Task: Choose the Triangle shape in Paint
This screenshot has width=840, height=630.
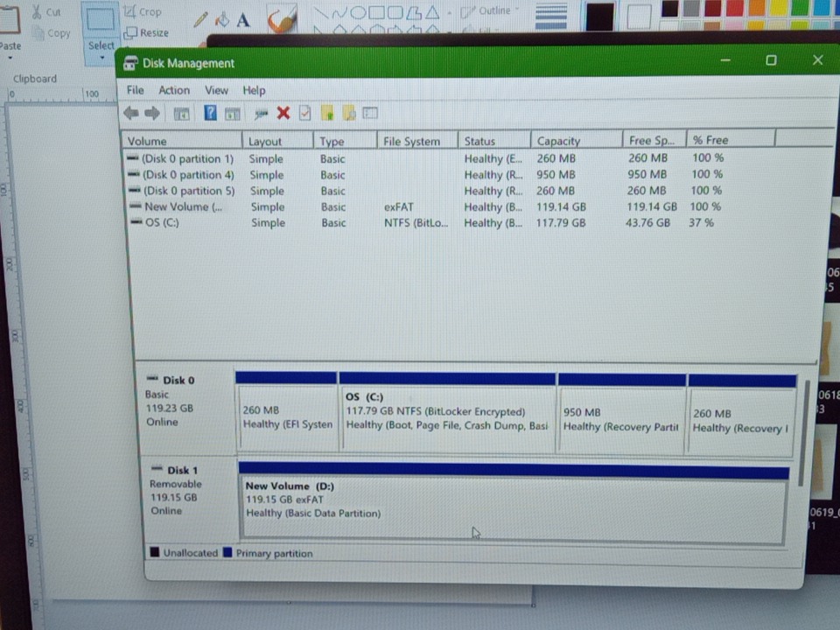Action: coord(432,11)
